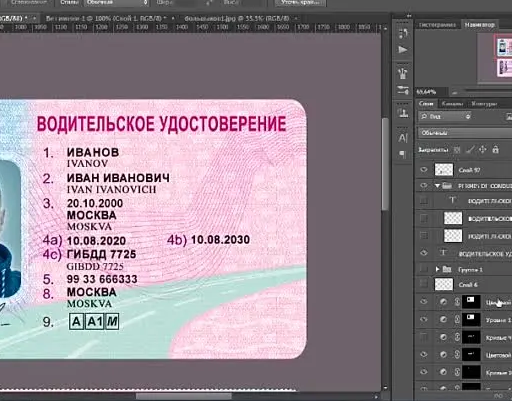
Task: Open the History panel icon
Action: [403, 33]
